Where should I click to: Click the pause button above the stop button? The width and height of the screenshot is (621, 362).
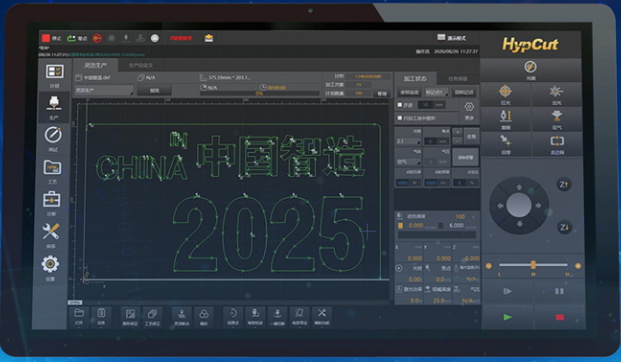(x=559, y=291)
